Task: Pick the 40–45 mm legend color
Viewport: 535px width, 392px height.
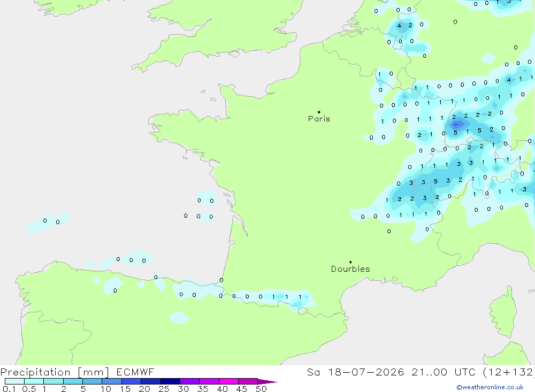Action: tap(228, 381)
